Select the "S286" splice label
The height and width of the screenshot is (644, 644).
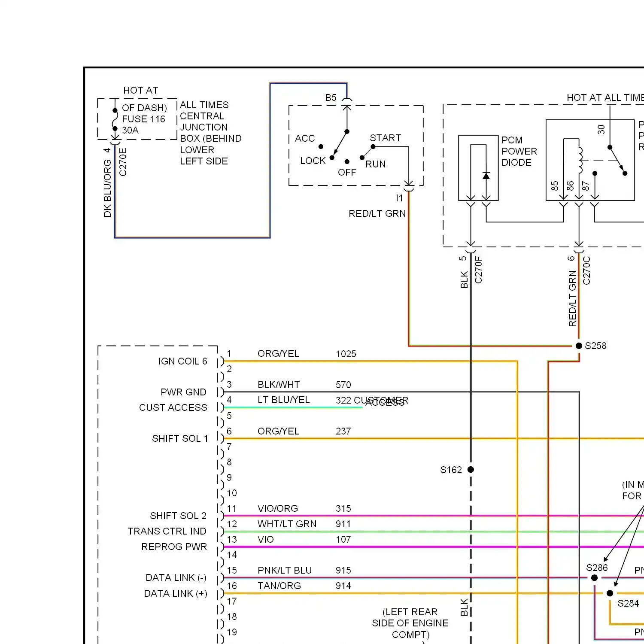[597, 568]
